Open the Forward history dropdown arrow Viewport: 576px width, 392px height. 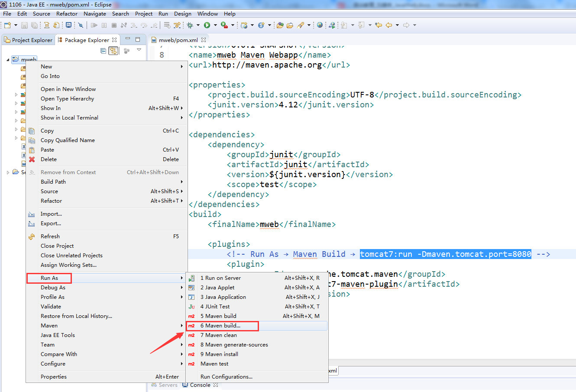pos(414,25)
